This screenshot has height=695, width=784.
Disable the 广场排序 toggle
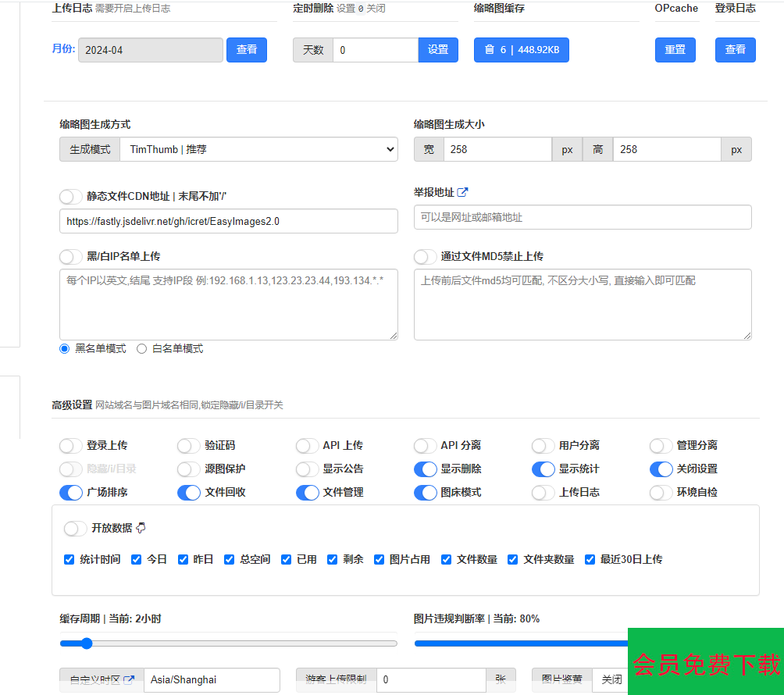(71, 492)
